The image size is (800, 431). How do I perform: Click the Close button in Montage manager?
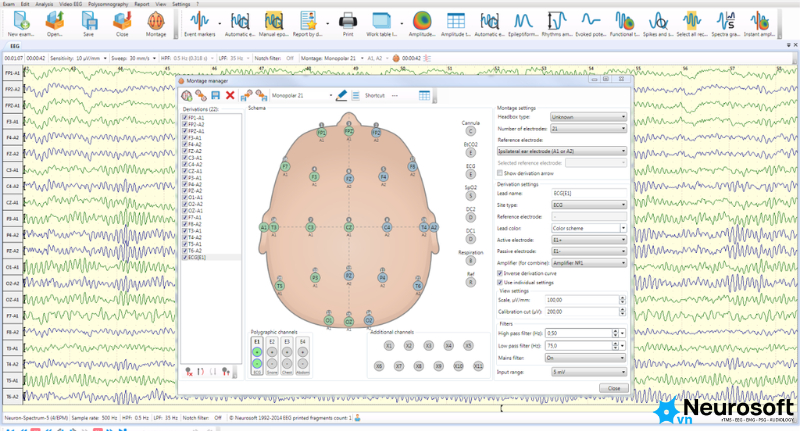click(x=614, y=388)
